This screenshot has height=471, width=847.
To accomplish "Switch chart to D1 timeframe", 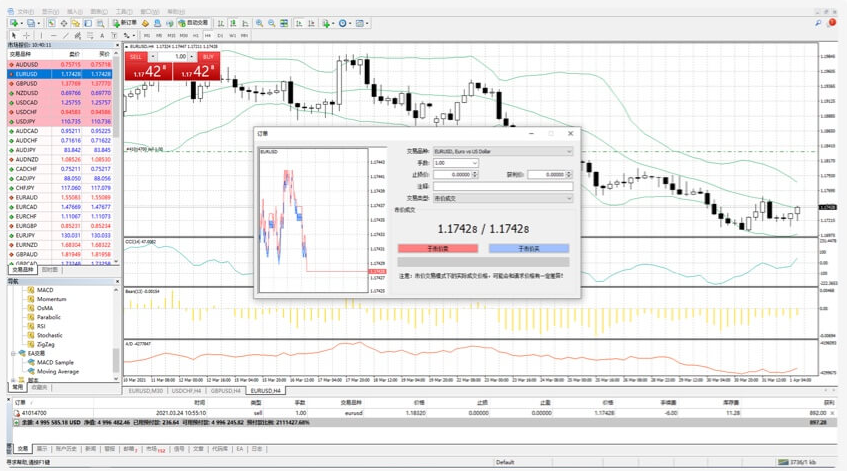I will click(221, 35).
